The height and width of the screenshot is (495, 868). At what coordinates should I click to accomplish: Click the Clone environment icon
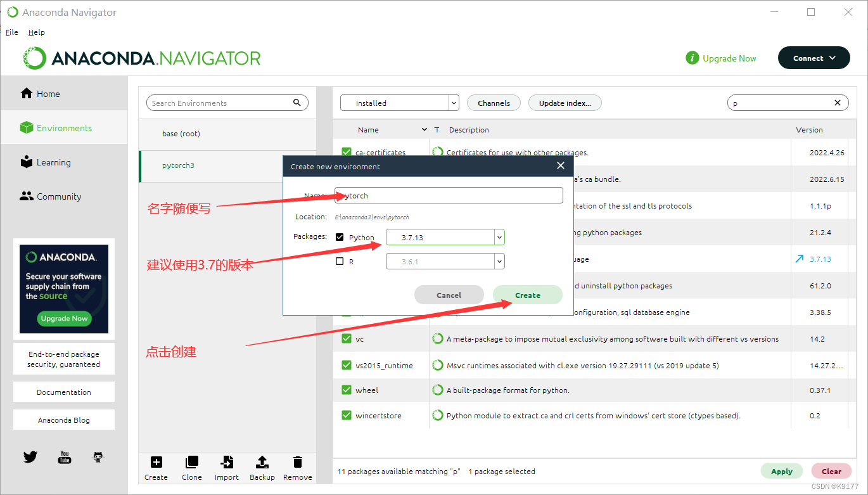pyautogui.click(x=191, y=462)
